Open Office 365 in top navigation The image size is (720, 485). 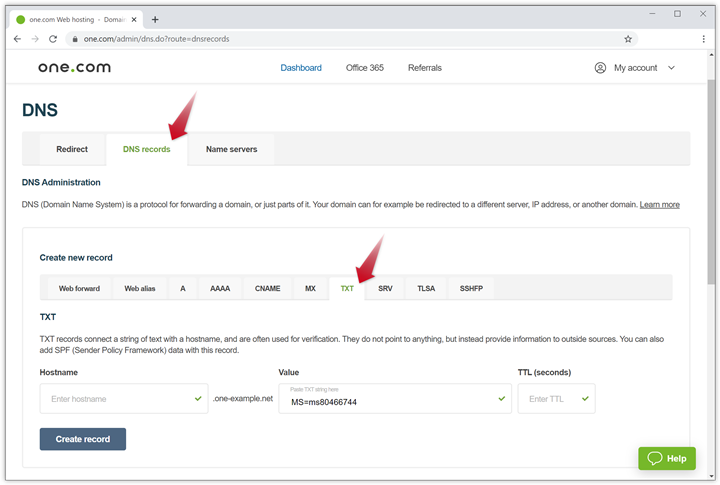coord(364,68)
